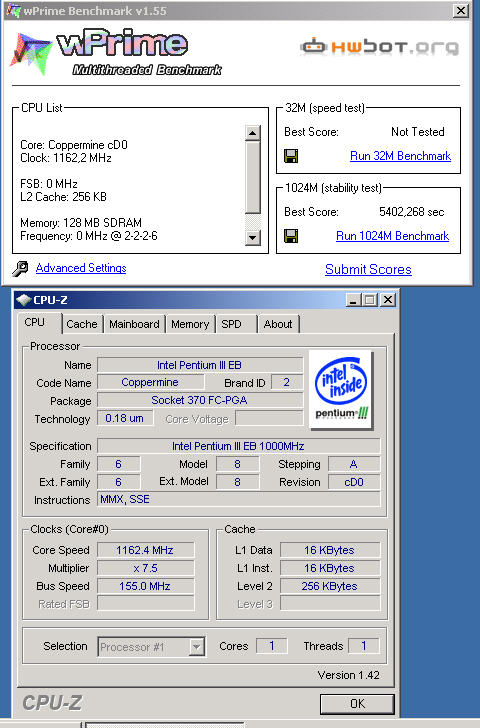The width and height of the screenshot is (480, 728).
Task: Click the Bus Speed value 155.0 MHz
Action: pyautogui.click(x=146, y=586)
